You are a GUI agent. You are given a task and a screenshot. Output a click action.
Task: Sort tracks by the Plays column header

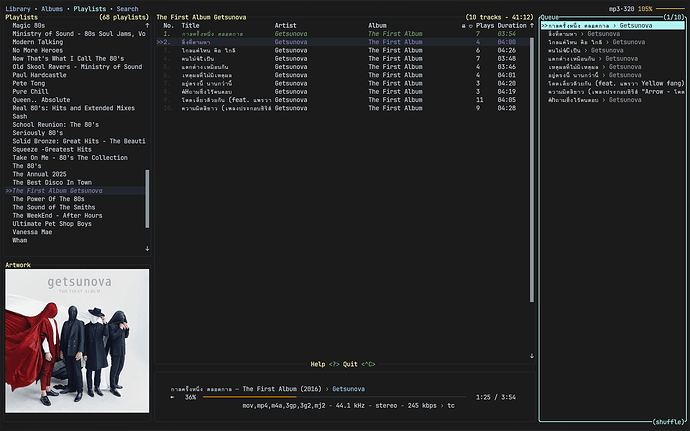485,25
